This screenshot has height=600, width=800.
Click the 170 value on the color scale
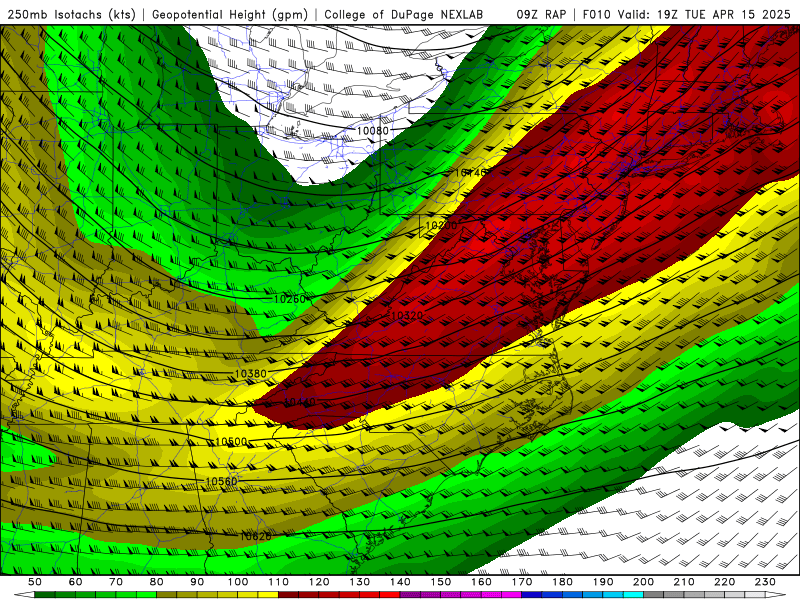click(521, 582)
